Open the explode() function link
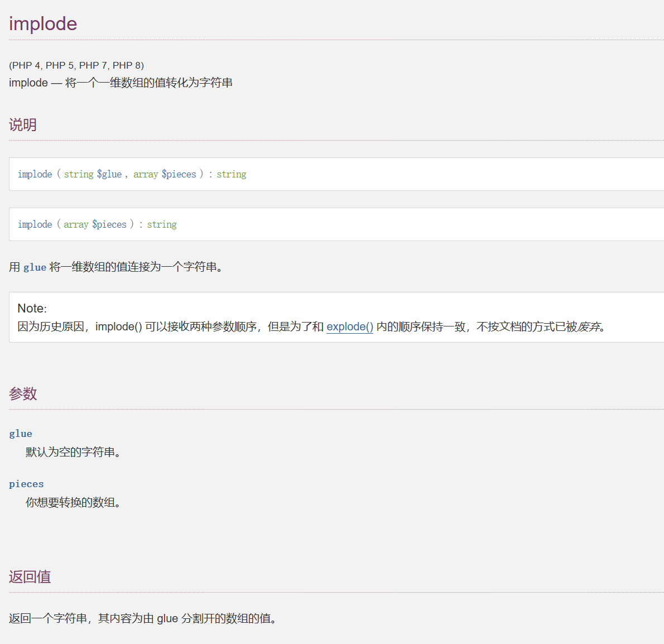This screenshot has height=644, width=664. 349,326
